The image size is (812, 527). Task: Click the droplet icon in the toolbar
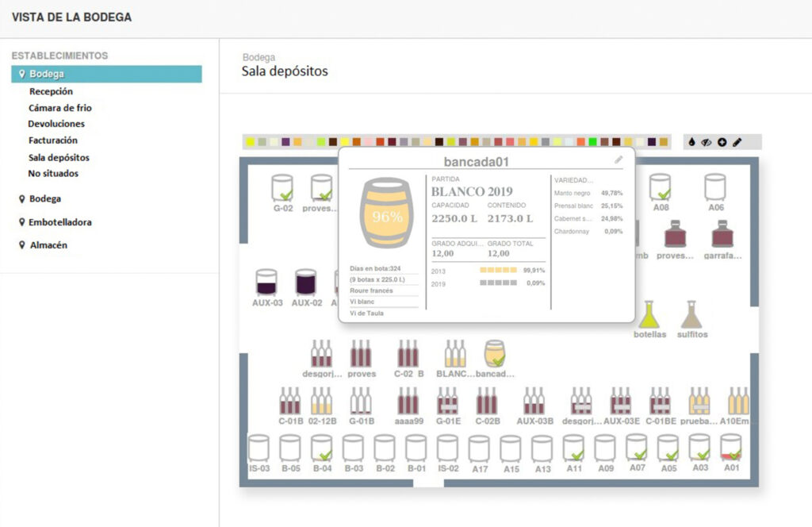click(692, 142)
